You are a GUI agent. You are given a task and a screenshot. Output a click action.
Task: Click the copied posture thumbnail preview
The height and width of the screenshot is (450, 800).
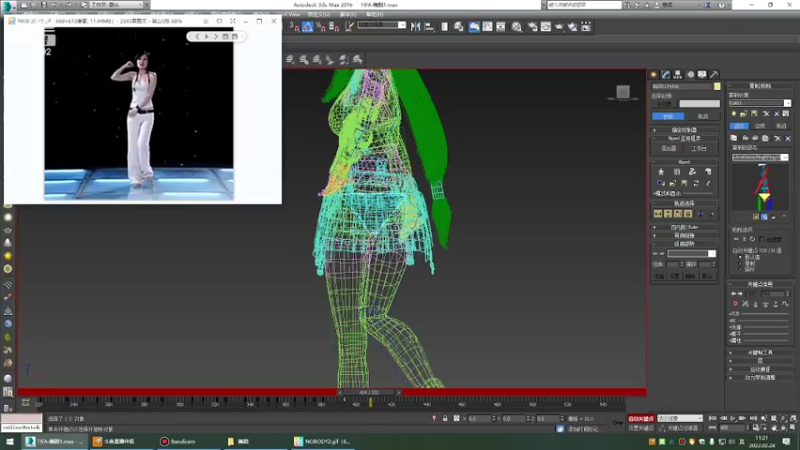761,188
